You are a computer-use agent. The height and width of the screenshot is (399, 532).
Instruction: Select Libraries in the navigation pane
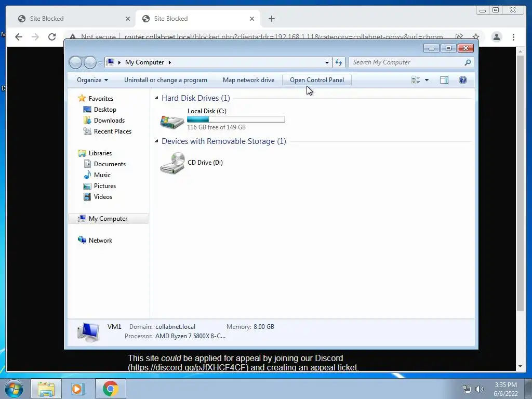click(100, 153)
